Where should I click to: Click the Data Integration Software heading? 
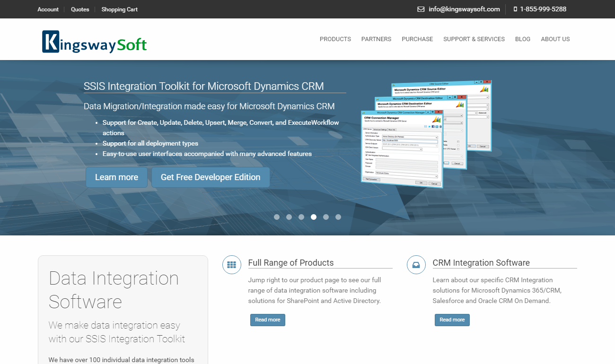pyautogui.click(x=114, y=290)
